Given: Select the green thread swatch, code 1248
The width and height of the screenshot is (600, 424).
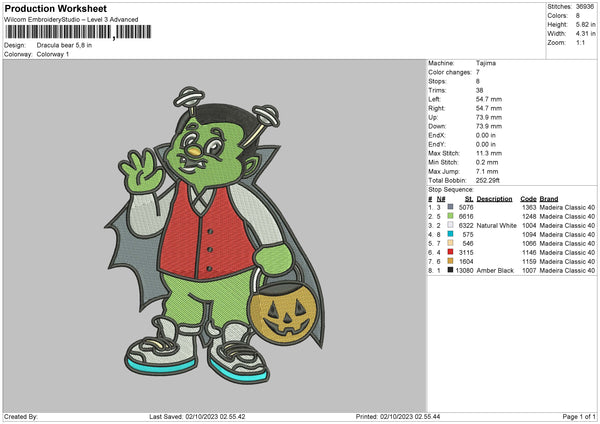Looking at the screenshot, I should pos(450,216).
